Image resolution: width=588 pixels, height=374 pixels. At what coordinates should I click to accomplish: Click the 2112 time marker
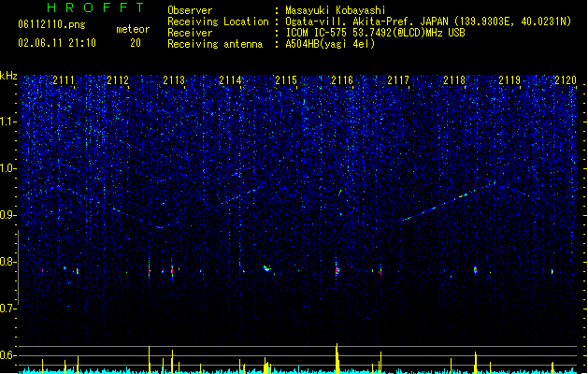coord(118,80)
